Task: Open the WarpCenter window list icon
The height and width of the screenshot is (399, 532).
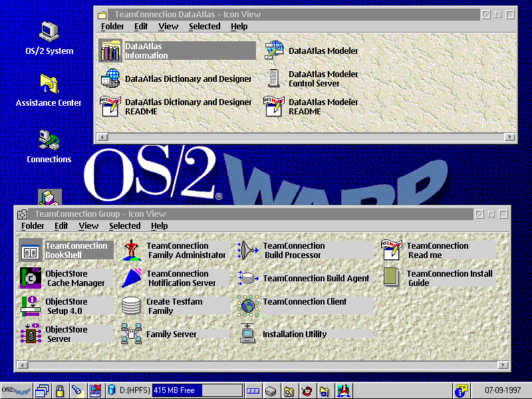Action: [x=42, y=391]
